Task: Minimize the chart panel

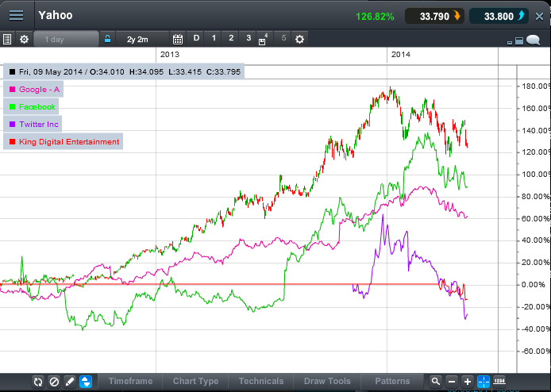Action: (x=510, y=43)
